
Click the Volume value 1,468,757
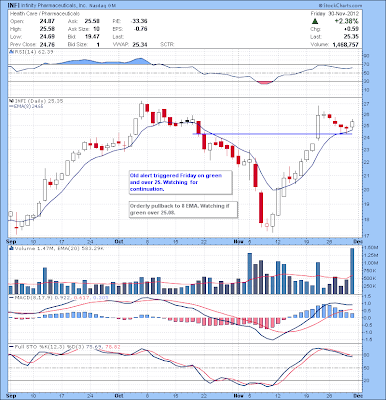point(345,44)
